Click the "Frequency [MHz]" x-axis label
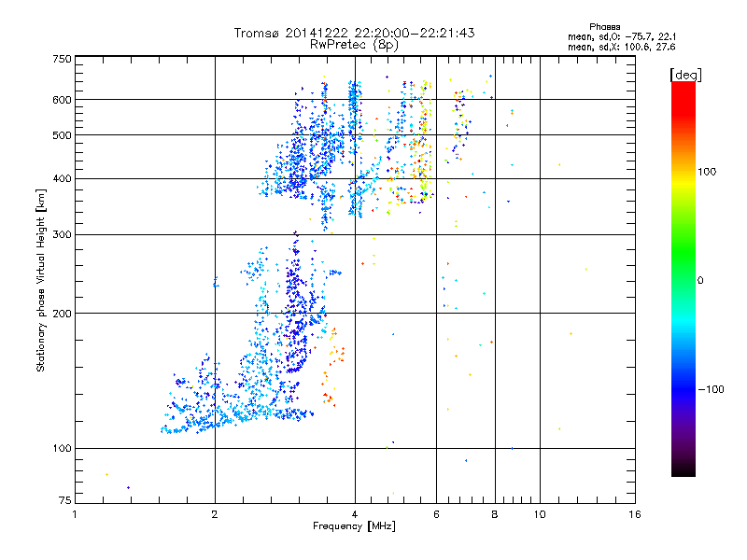747x560 pixels. coord(354,526)
